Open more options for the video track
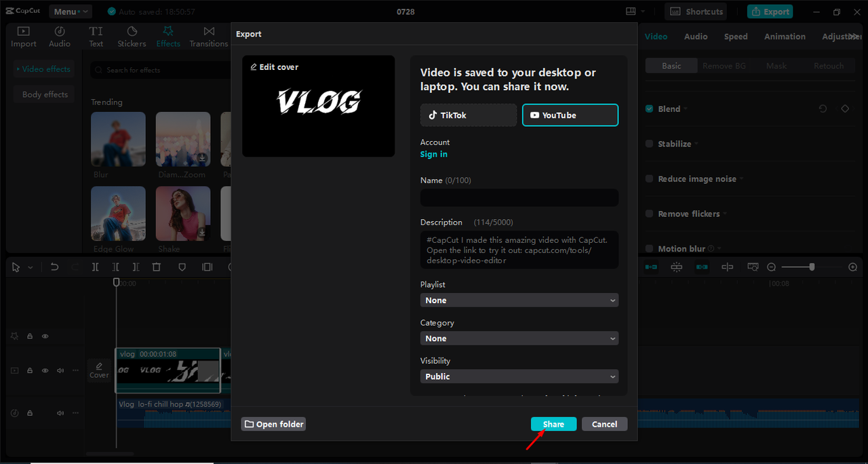The width and height of the screenshot is (868, 464). 75,370
